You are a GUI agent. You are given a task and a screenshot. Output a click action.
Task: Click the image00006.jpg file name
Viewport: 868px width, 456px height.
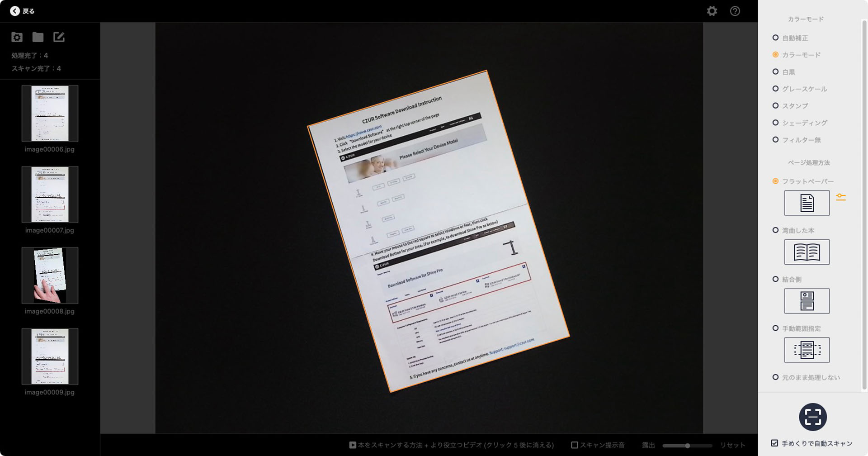click(50, 149)
